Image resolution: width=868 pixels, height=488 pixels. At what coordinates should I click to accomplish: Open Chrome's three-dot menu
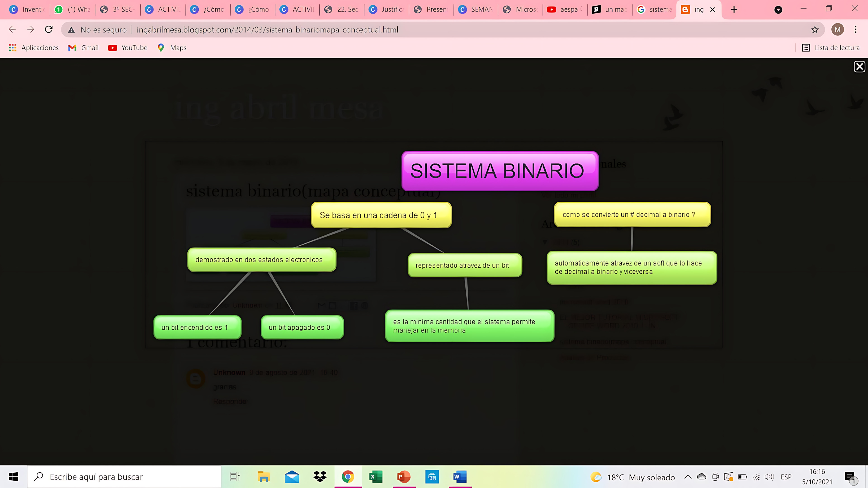pyautogui.click(x=855, y=30)
